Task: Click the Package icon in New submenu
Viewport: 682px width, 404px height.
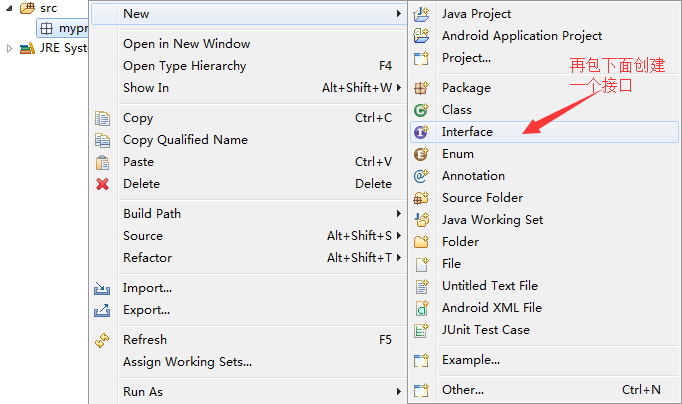Action: 421,88
